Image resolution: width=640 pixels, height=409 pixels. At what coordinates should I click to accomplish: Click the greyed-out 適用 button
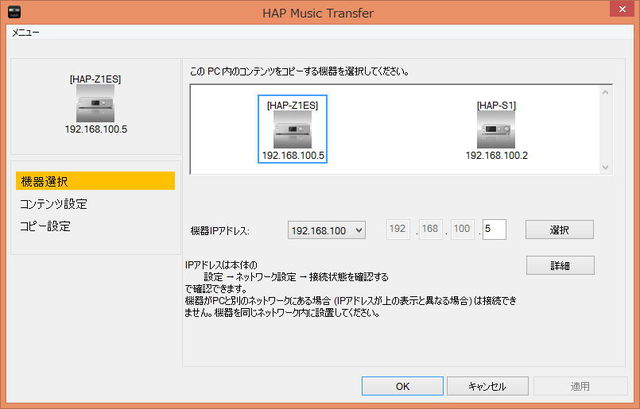tap(580, 386)
